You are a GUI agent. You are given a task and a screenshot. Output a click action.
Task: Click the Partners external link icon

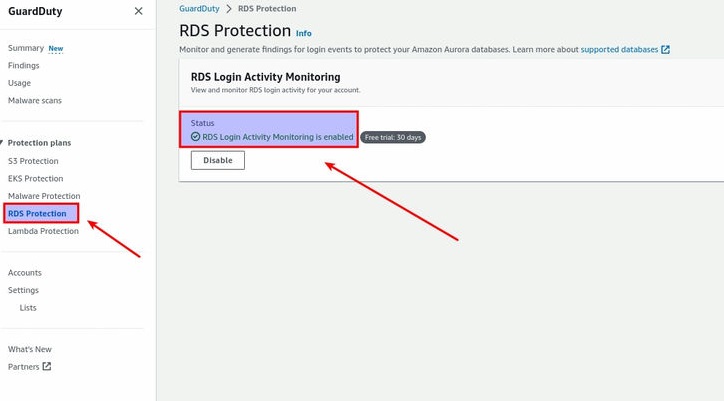46,367
